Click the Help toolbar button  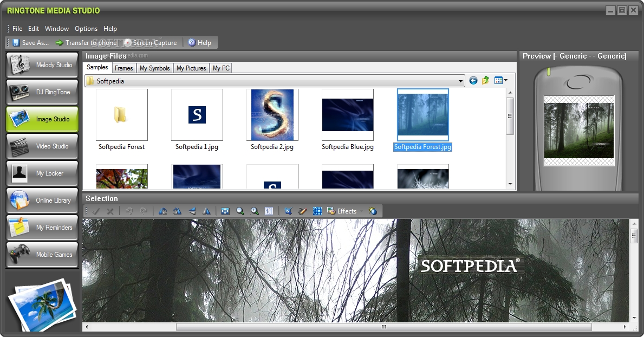click(x=200, y=43)
